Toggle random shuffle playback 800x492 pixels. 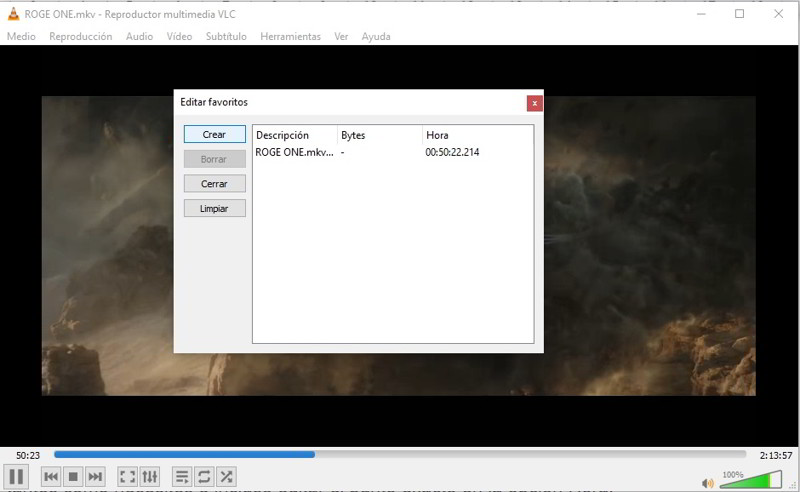227,477
